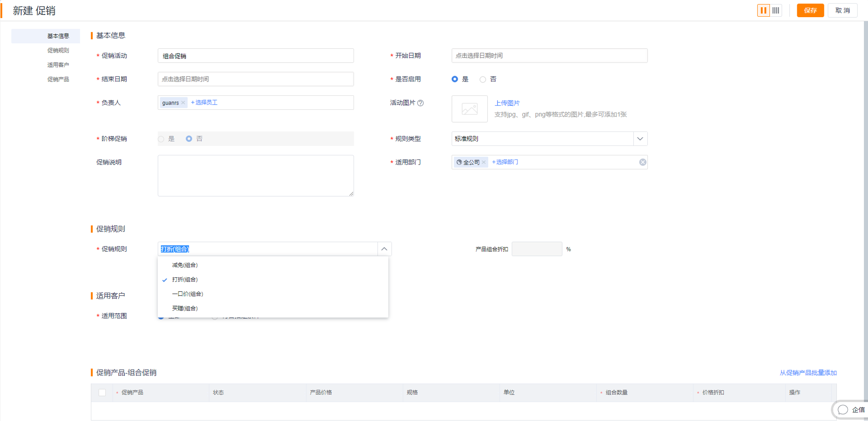Expand the 规则类型 dropdown arrow
The image size is (868, 421).
pyautogui.click(x=640, y=139)
